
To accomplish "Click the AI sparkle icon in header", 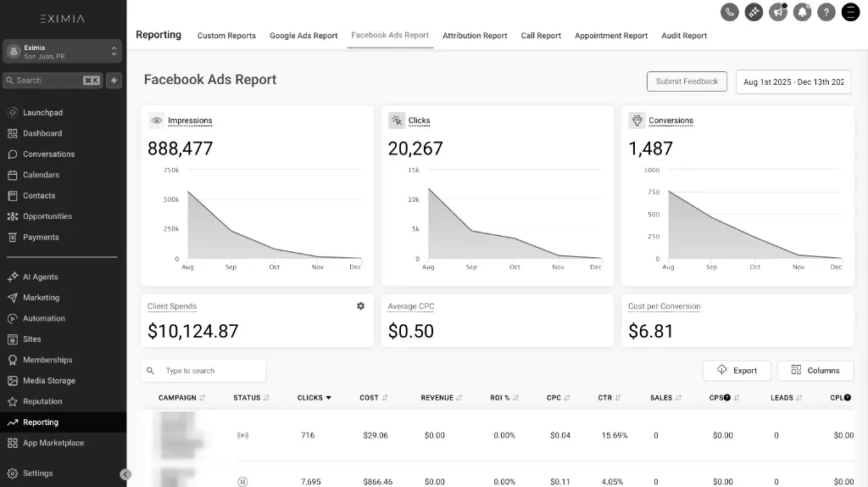I will click(x=754, y=12).
